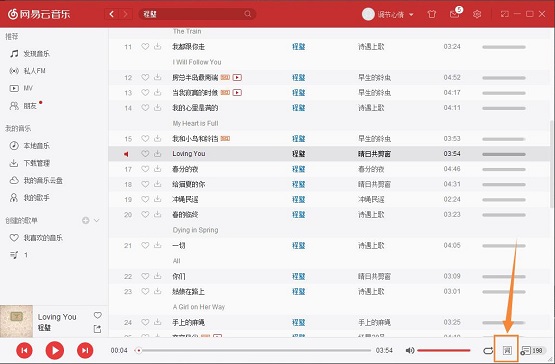Play the MV of song number 13
Screen dimensions: 555x364
point(237,92)
